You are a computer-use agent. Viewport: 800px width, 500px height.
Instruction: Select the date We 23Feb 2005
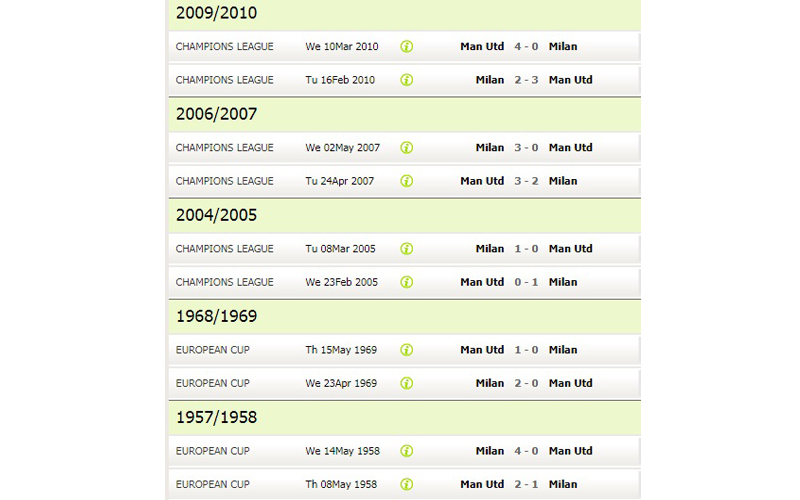pos(341,282)
